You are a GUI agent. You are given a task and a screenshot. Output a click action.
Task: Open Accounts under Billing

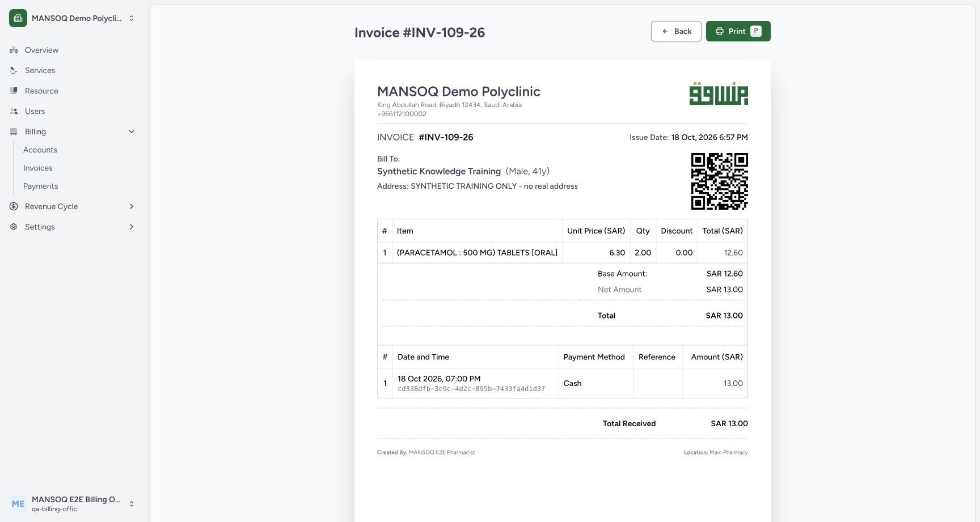pyautogui.click(x=40, y=150)
